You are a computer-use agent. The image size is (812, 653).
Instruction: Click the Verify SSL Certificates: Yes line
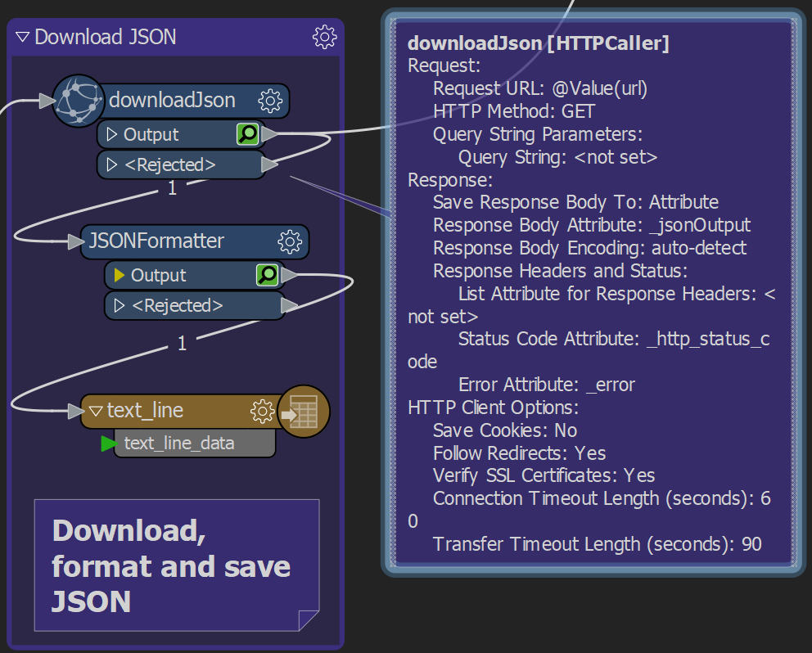coord(544,475)
